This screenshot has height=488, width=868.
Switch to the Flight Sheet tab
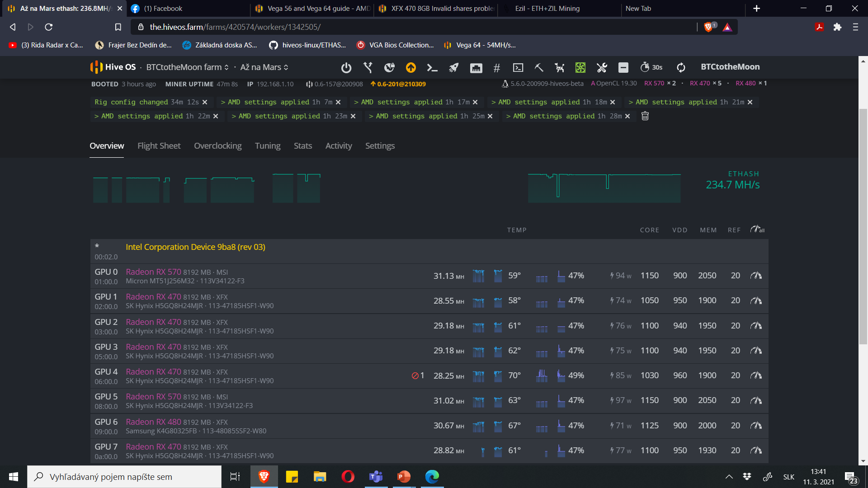pos(159,146)
